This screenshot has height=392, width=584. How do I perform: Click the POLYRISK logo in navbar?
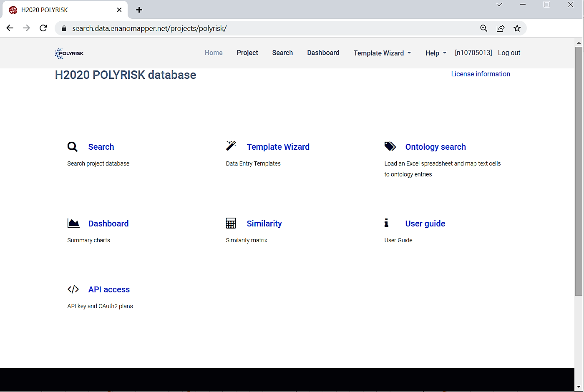pyautogui.click(x=69, y=53)
